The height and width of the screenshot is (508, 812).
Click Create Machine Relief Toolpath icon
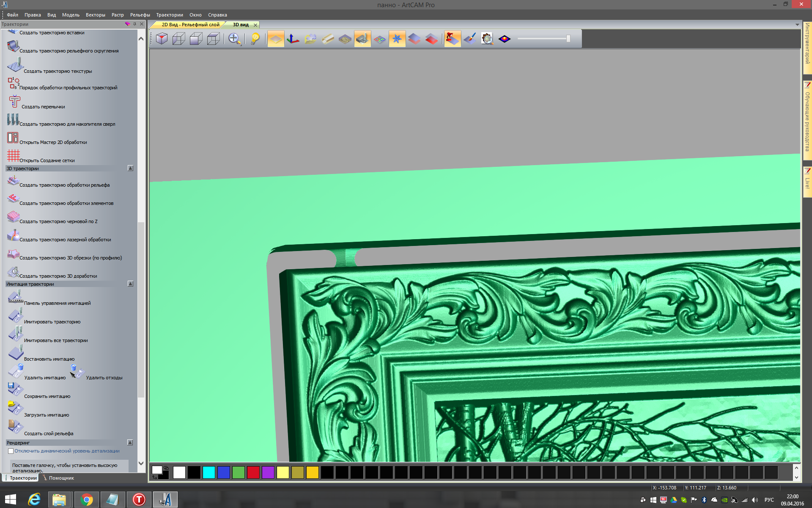(x=13, y=181)
